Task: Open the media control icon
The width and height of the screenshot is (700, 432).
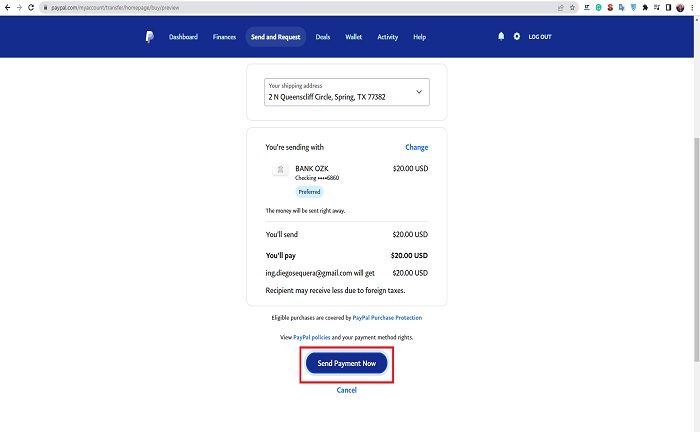Action: point(656,7)
